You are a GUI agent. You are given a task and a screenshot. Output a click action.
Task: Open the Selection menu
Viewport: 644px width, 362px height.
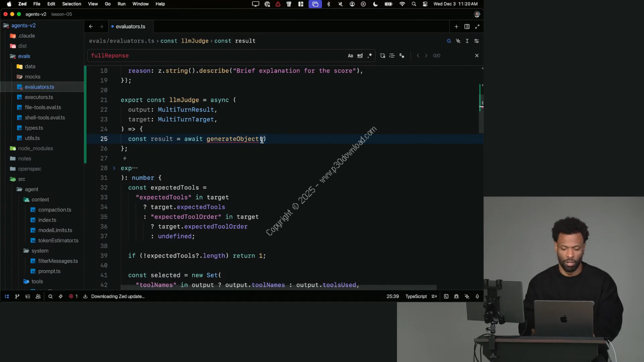(71, 4)
